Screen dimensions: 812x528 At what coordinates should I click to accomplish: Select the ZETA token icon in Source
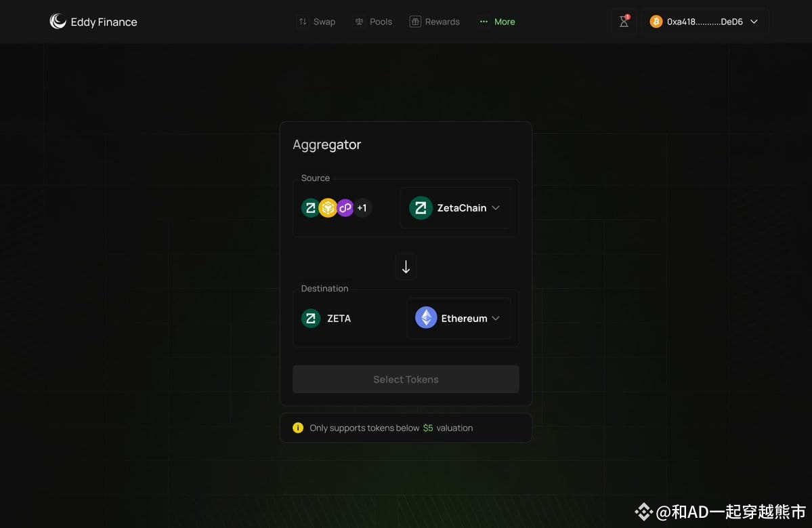tap(309, 208)
